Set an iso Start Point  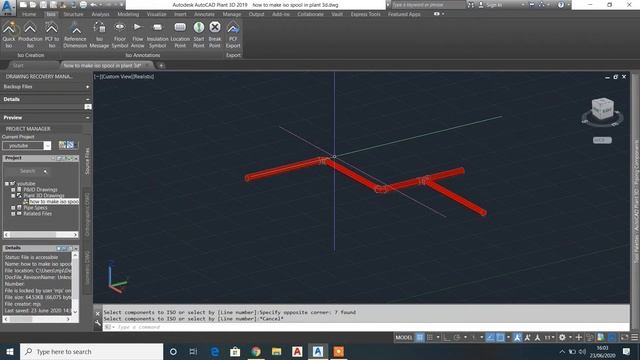pos(199,35)
